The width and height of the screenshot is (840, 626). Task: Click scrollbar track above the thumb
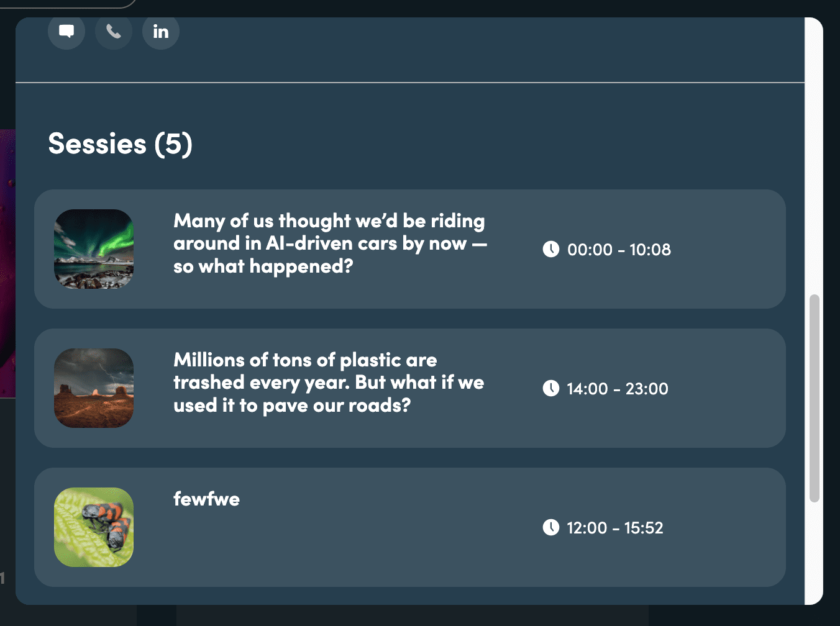pyautogui.click(x=814, y=155)
